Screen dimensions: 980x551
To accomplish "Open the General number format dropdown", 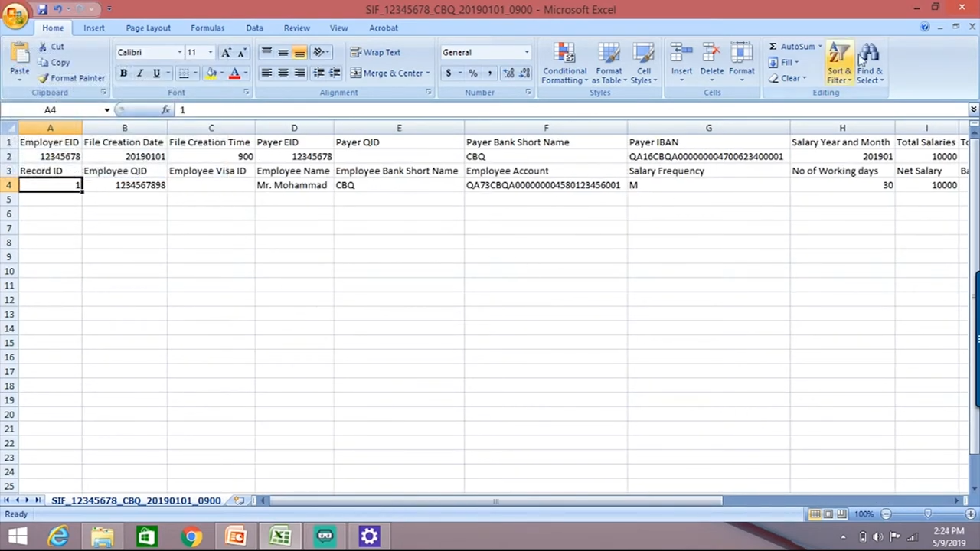I will [526, 52].
